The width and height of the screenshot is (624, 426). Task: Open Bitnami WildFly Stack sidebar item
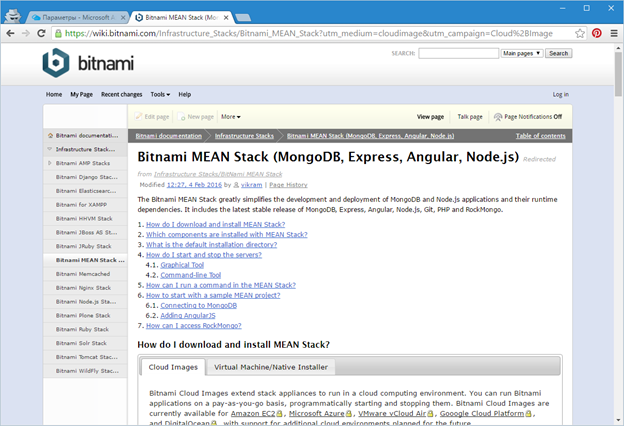(x=87, y=371)
